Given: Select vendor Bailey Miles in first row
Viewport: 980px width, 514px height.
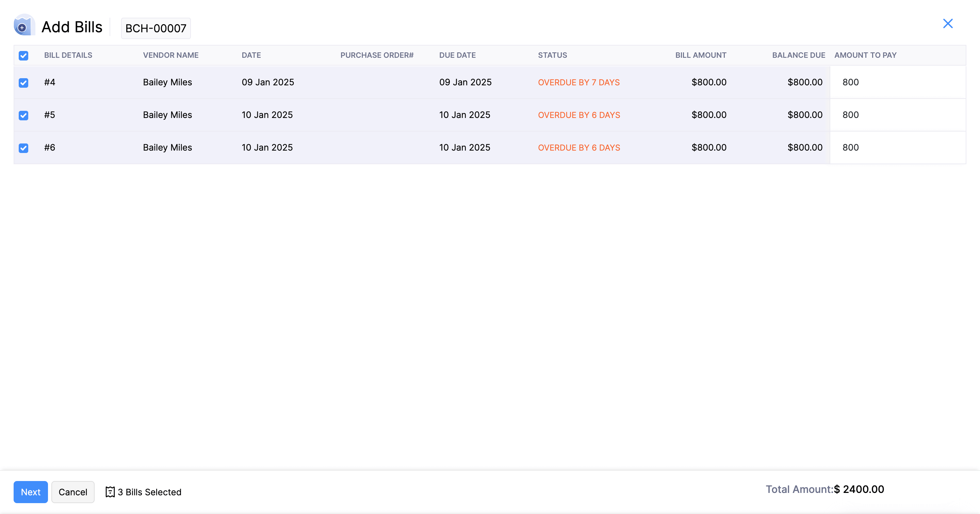Looking at the screenshot, I should (x=167, y=82).
